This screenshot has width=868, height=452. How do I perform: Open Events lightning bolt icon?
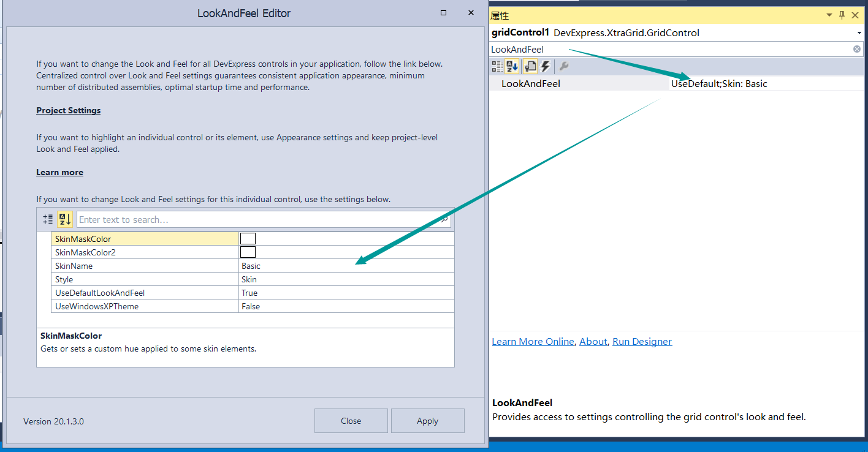click(545, 66)
